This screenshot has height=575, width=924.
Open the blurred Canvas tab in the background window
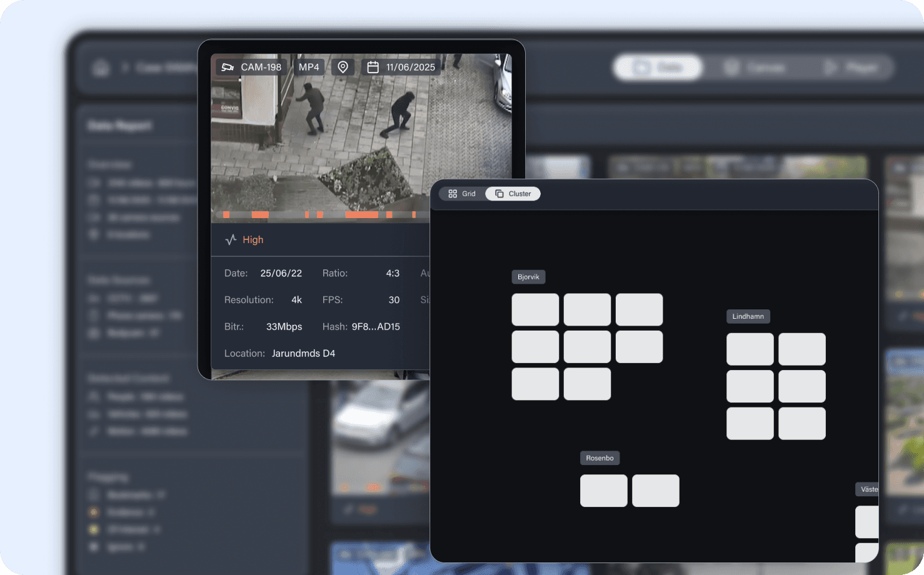pos(755,67)
